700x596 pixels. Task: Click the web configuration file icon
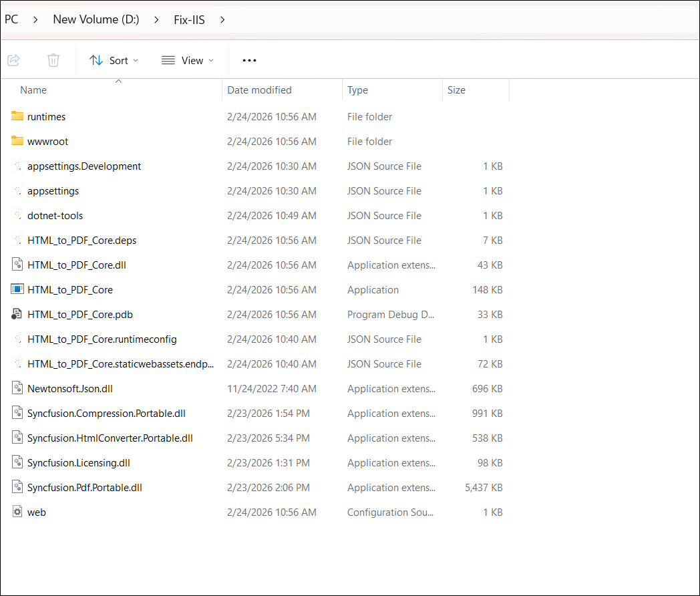[17, 512]
